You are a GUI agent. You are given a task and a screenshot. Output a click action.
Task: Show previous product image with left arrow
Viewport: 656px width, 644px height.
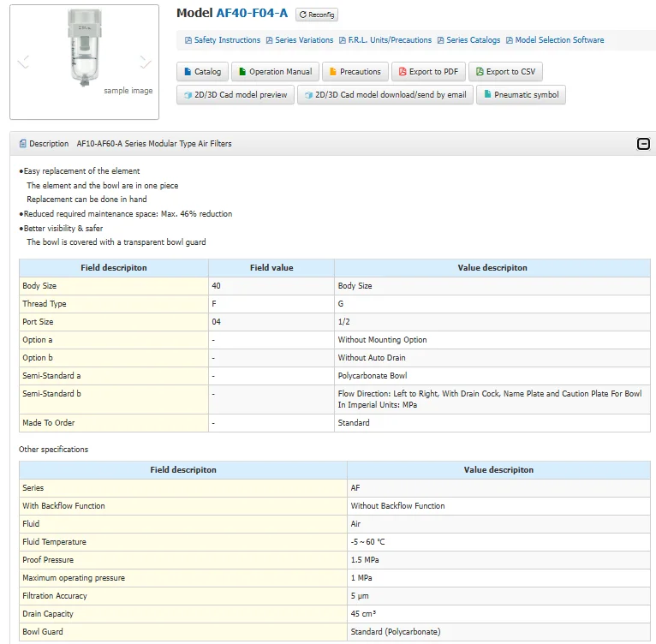[x=23, y=62]
